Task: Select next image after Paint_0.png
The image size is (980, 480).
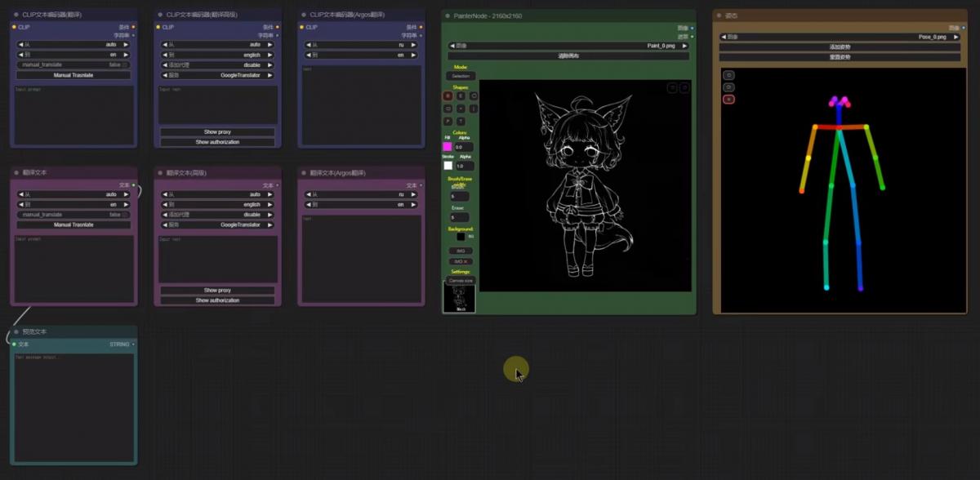Action: pos(684,47)
